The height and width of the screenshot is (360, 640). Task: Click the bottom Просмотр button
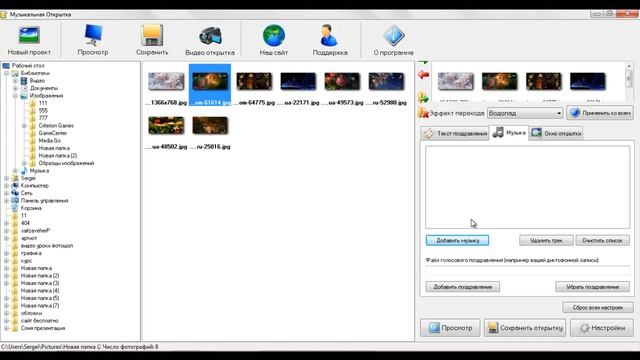coord(450,328)
